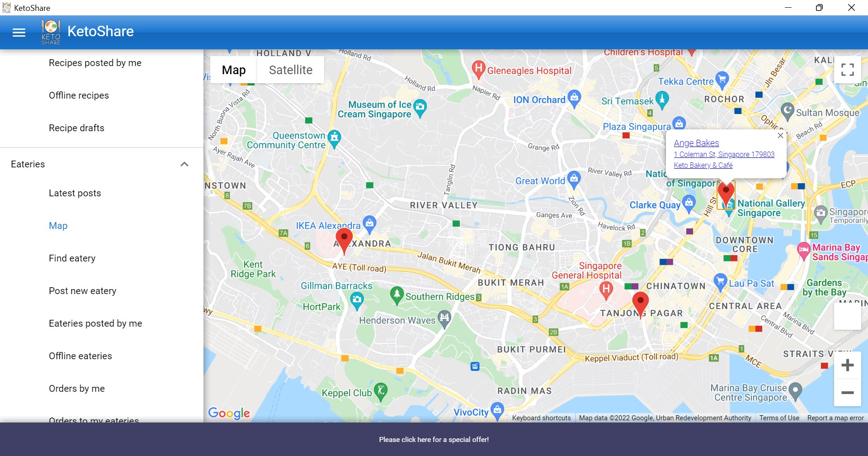
Task: Toggle fullscreen map view
Action: (847, 70)
